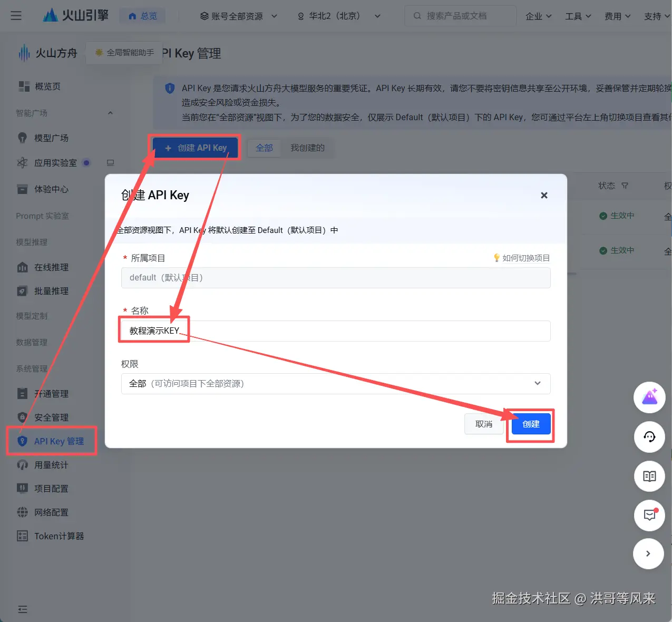Open 体验中心 in sidebar
The width and height of the screenshot is (672, 622).
click(51, 189)
